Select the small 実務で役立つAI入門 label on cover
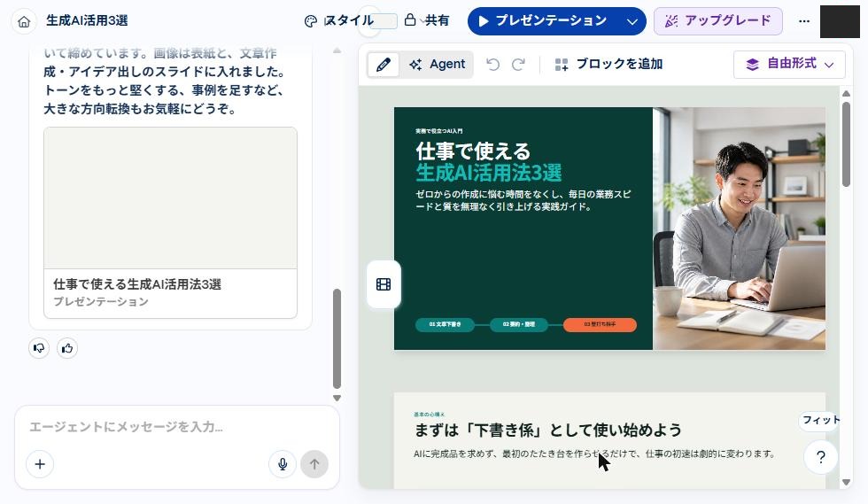Screen dimensions: 868x504 click(439, 131)
